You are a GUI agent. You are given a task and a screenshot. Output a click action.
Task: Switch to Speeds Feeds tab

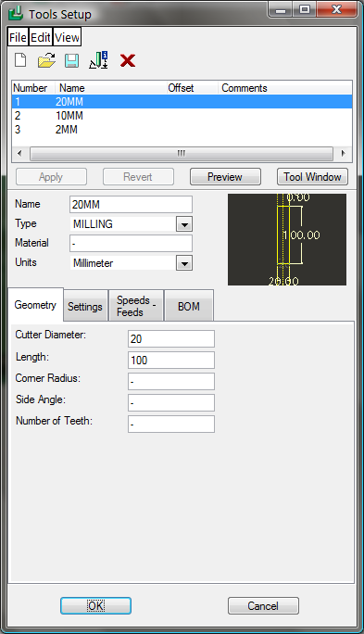(136, 306)
